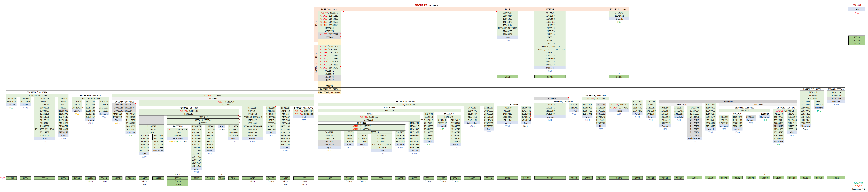Click the red YSEQ row label
This screenshot has height=192, width=868.
point(3,178)
